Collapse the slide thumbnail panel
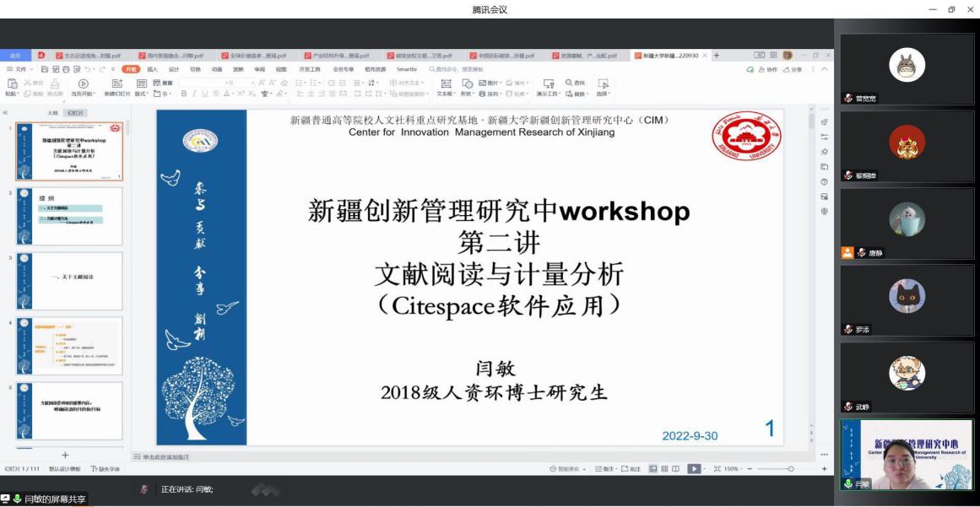980x507 pixels. click(x=5, y=113)
